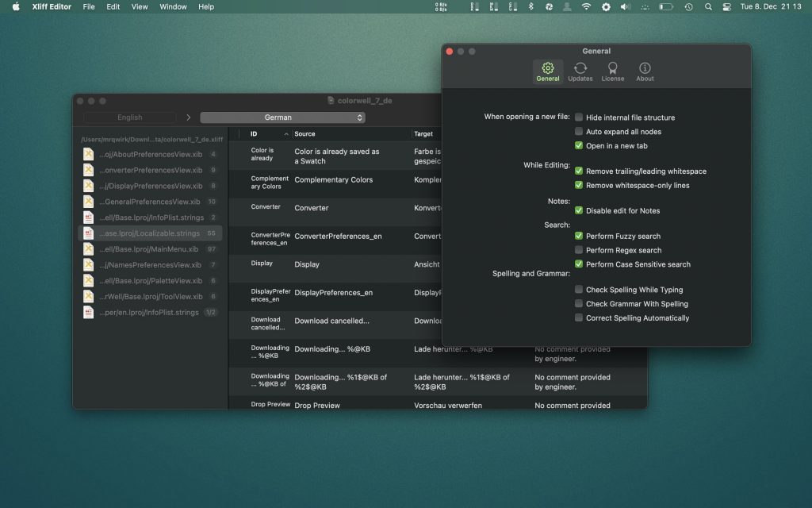Open the Updates pane in preferences
This screenshot has height=508, width=812.
pos(580,70)
